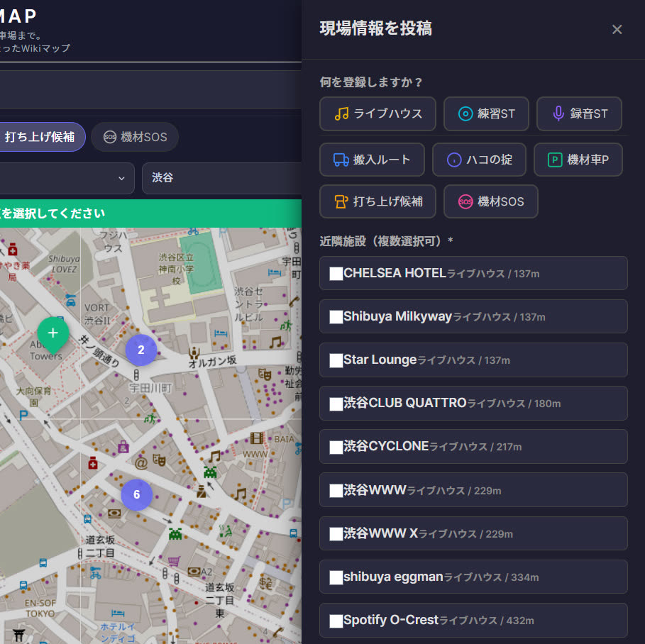This screenshot has width=645, height=644.
Task: Click the microphone icon in 録音ST button
Action: (x=558, y=113)
